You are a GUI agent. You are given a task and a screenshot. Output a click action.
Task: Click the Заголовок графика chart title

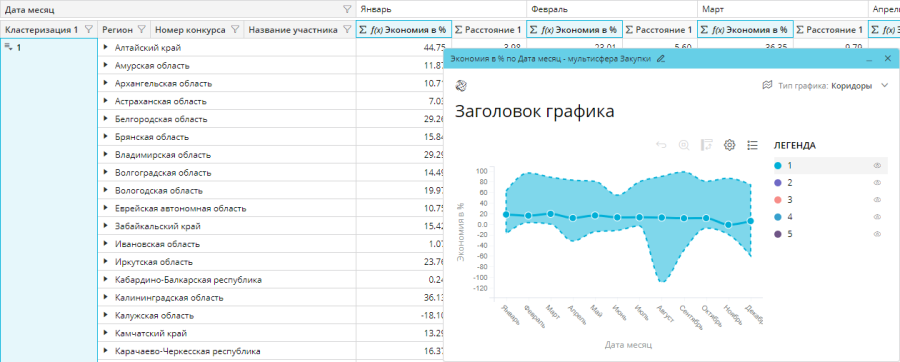coord(534,111)
